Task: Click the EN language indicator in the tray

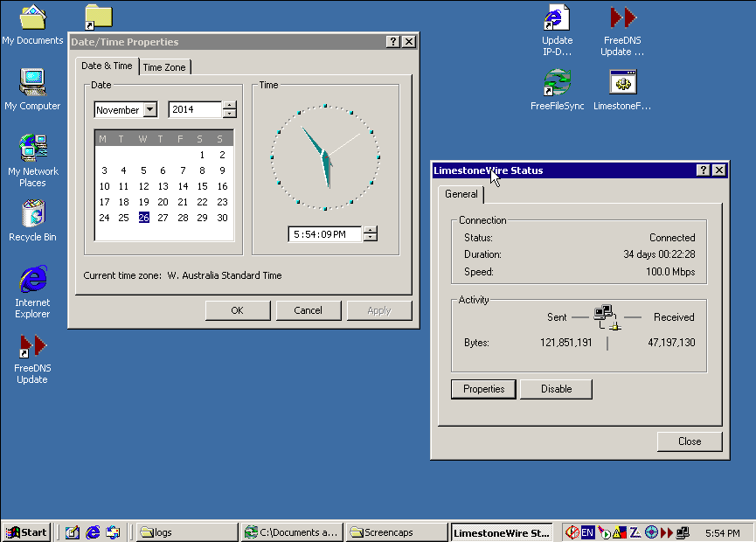Action: [587, 532]
